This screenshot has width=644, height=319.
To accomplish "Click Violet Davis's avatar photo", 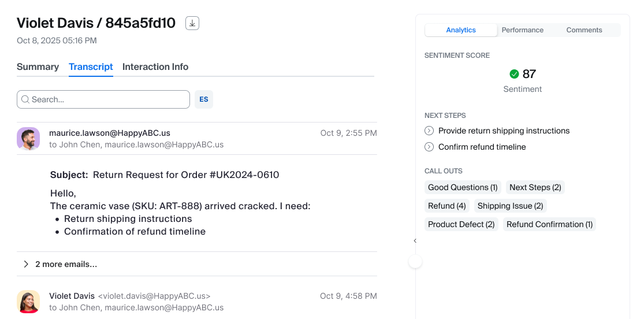I will pyautogui.click(x=28, y=302).
